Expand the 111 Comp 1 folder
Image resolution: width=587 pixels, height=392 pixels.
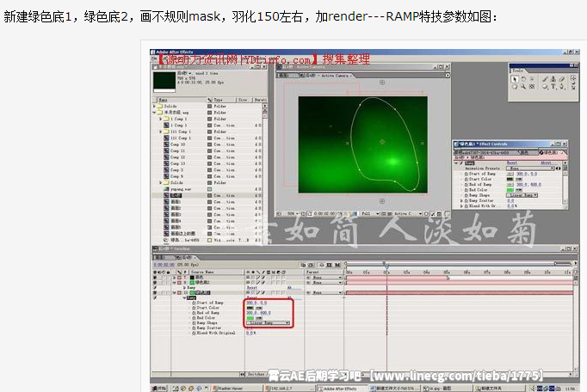(x=161, y=132)
